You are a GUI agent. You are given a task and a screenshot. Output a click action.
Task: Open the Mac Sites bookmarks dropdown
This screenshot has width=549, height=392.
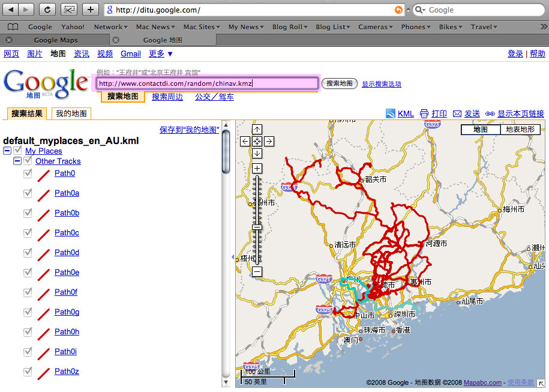click(x=202, y=27)
